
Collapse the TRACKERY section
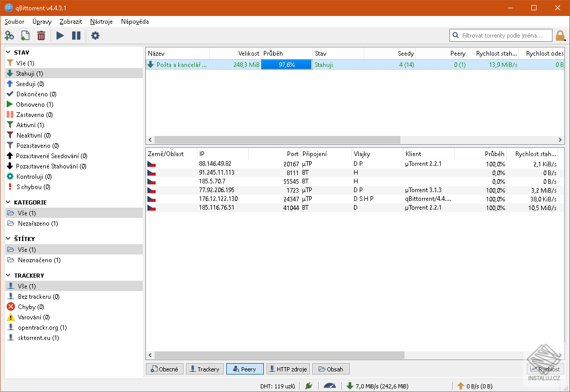8,275
